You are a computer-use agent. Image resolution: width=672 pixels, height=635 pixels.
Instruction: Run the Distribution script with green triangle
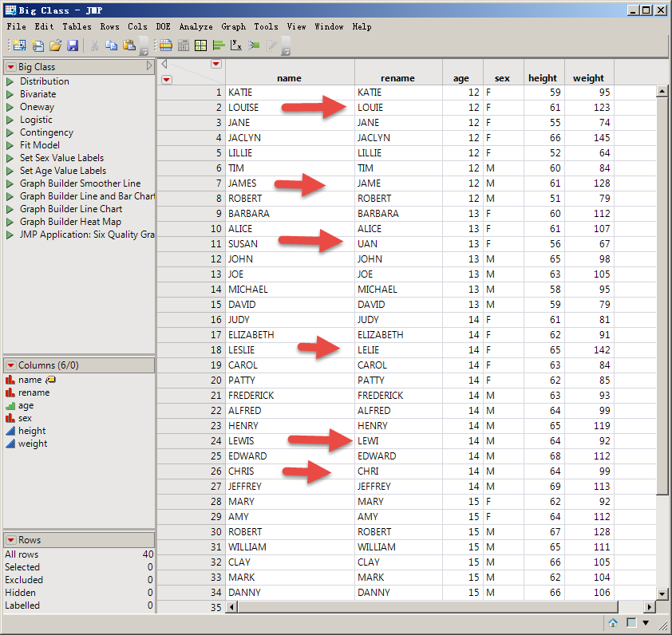10,81
